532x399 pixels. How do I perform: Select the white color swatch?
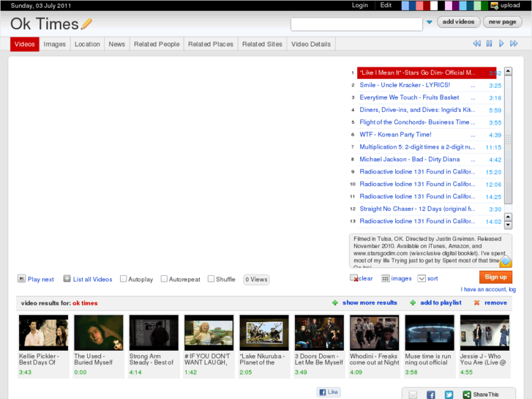point(434,5)
